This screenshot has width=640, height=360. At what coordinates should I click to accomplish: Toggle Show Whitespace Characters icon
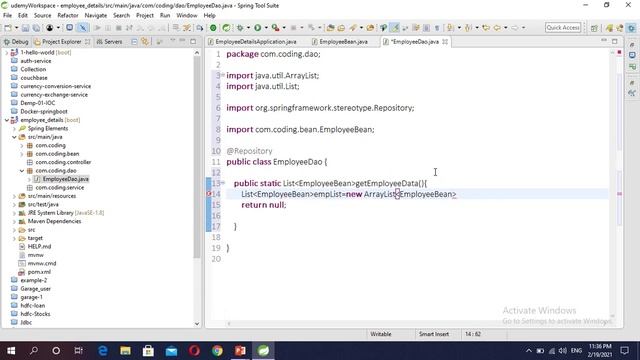coord(437,28)
